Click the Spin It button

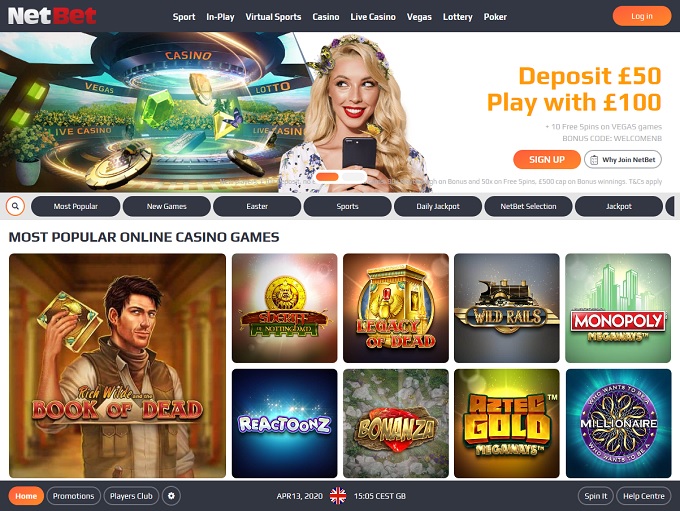[x=595, y=496]
